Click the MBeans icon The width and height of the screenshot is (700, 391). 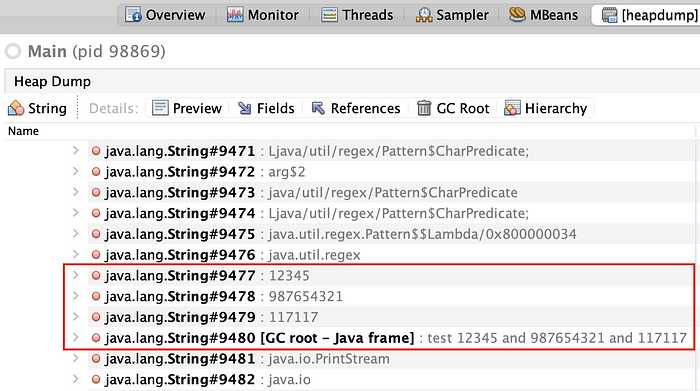click(517, 14)
